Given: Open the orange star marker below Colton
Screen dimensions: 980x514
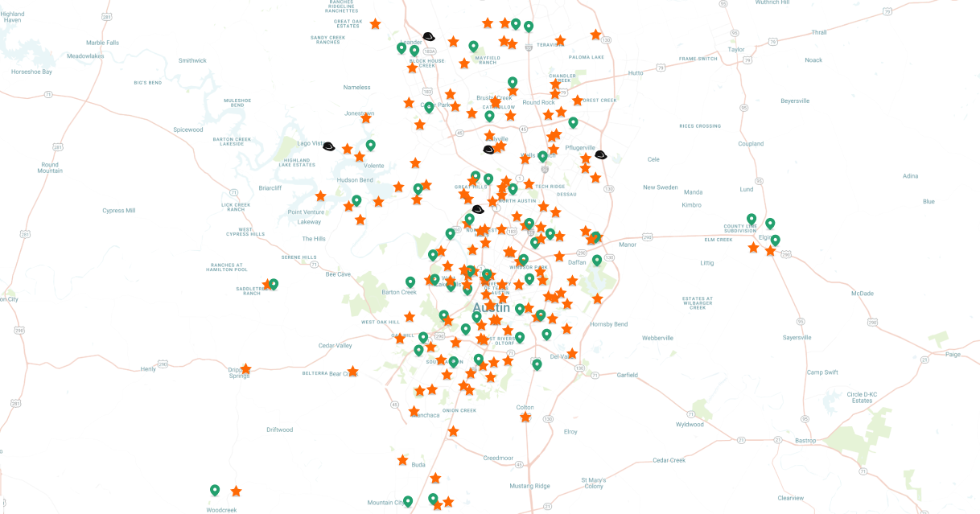Looking at the screenshot, I should tap(525, 417).
